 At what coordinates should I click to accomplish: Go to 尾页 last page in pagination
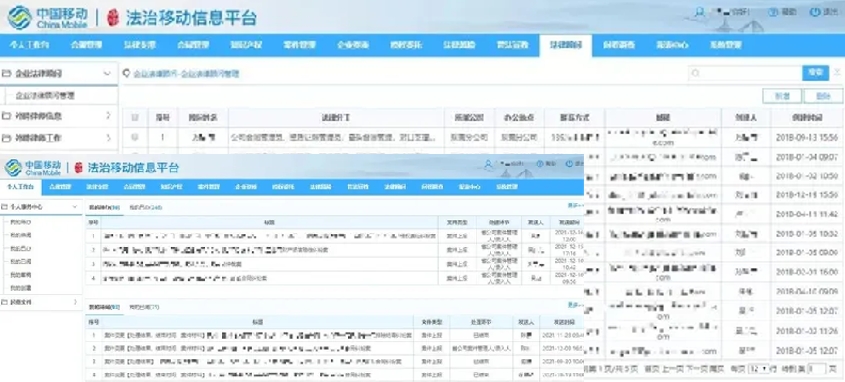717,369
